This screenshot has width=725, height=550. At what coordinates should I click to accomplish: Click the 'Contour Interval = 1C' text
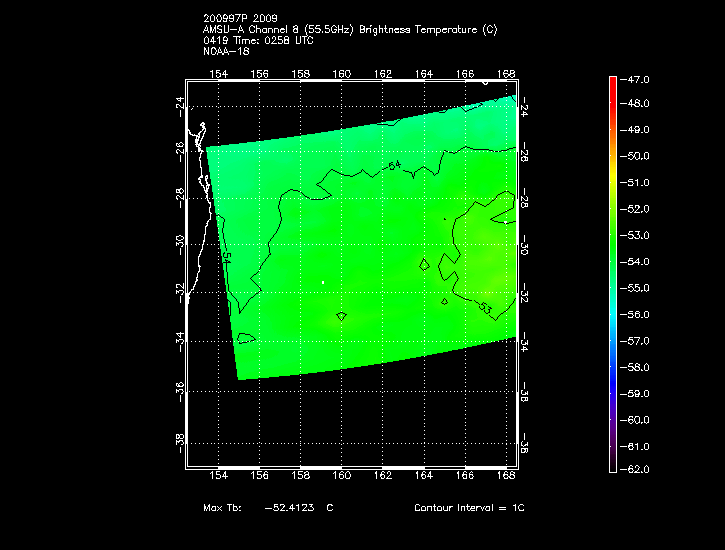pos(469,507)
